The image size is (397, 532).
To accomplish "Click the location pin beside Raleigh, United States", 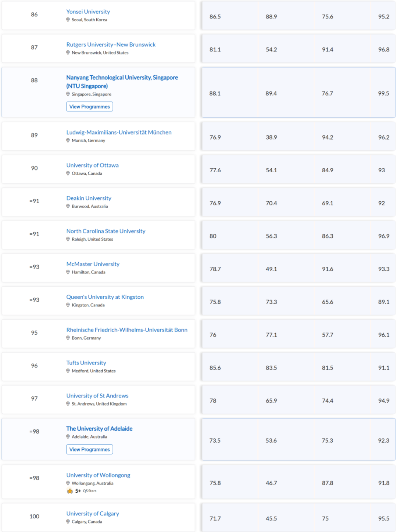I will pyautogui.click(x=68, y=239).
